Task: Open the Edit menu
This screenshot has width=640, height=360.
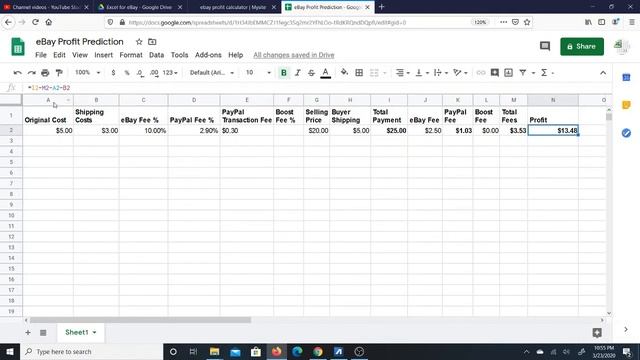Action: pos(59,55)
